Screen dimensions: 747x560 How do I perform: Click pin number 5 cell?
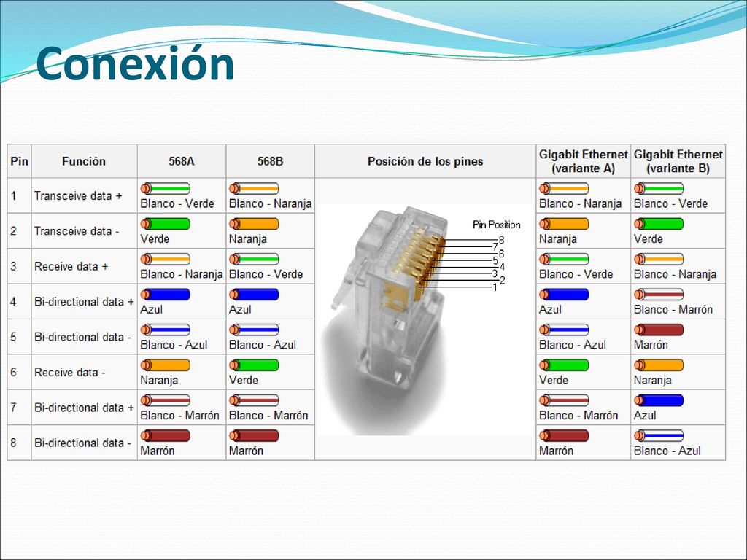click(x=19, y=337)
